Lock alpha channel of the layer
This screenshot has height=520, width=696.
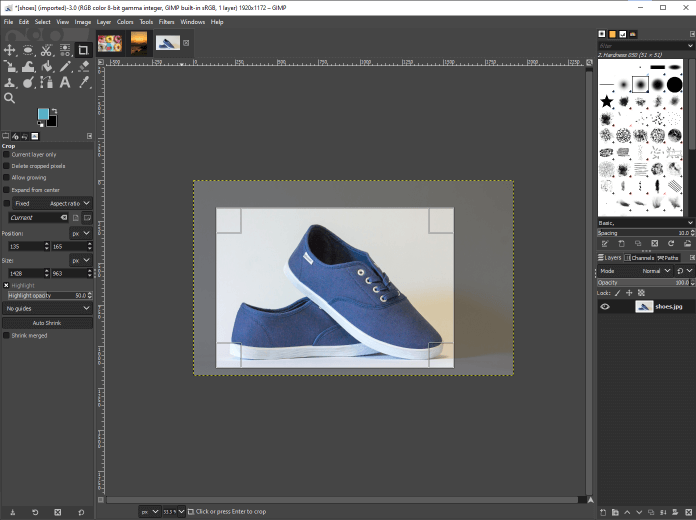[641, 293]
